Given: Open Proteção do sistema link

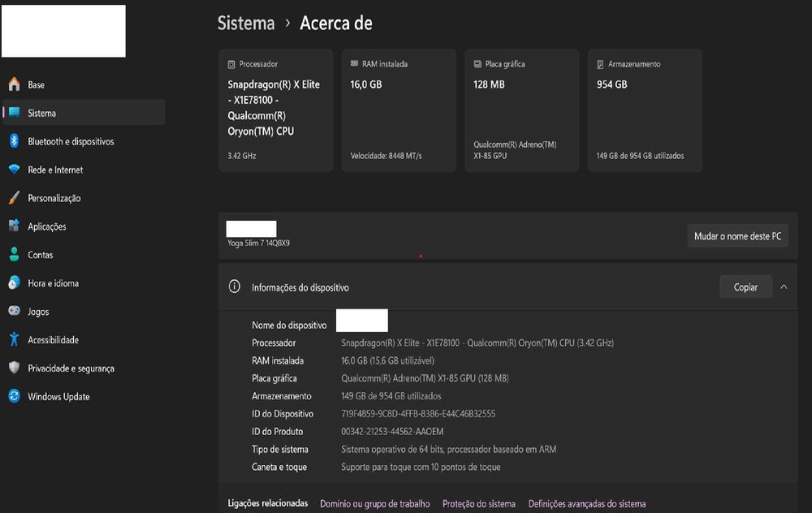Looking at the screenshot, I should pos(479,504).
